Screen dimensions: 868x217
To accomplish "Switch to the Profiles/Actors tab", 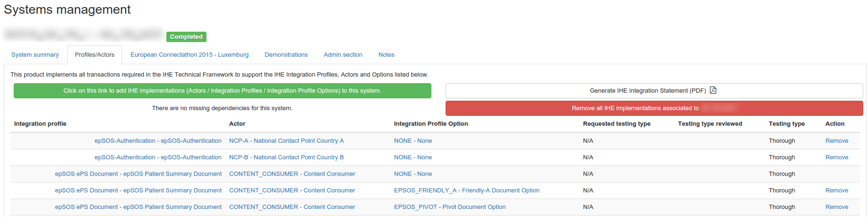I will pyautogui.click(x=95, y=55).
